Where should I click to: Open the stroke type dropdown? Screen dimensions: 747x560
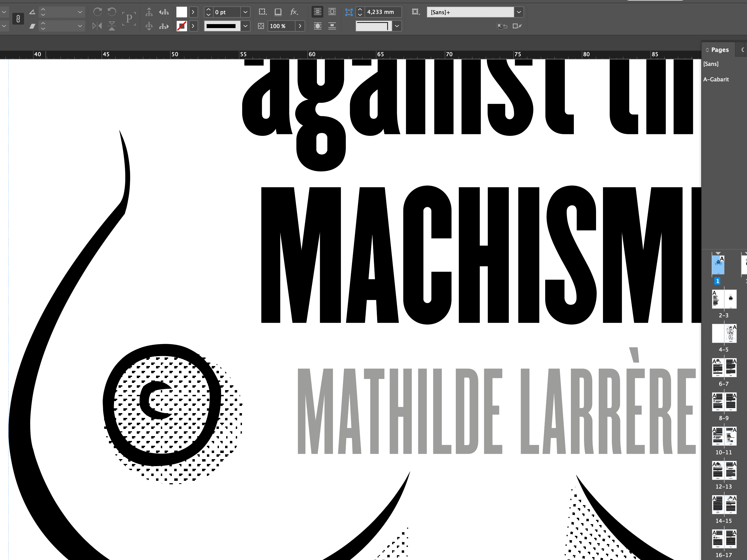pos(245,26)
